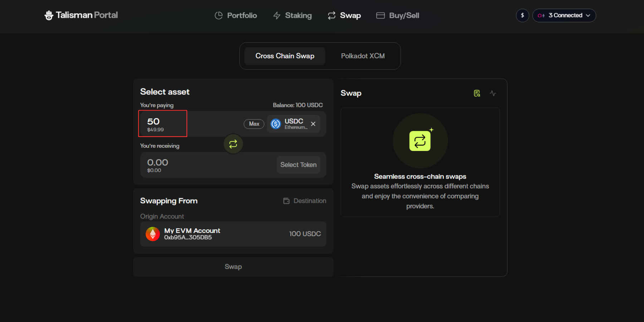Remove the selected USDC token
Screen dimensions: 644x322
pos(313,124)
